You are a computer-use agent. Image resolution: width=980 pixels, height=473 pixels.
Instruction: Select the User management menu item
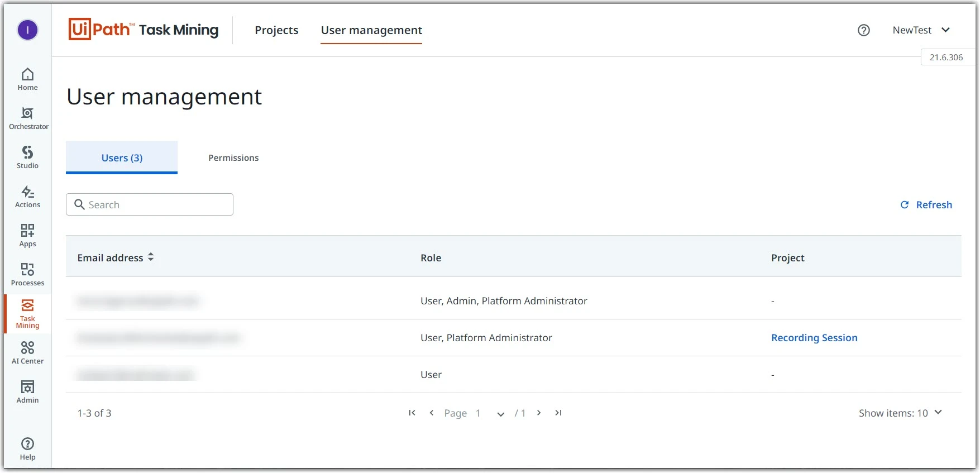tap(371, 30)
